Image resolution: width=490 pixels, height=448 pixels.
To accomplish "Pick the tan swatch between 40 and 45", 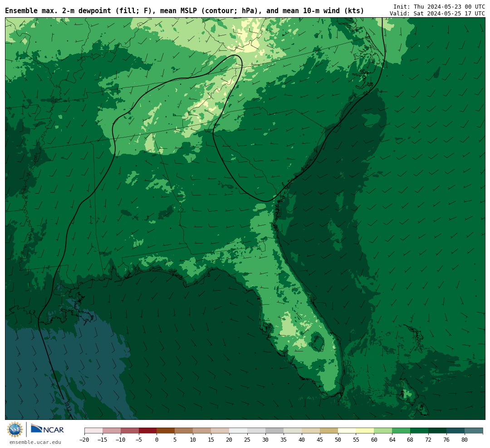I will 311,431.
